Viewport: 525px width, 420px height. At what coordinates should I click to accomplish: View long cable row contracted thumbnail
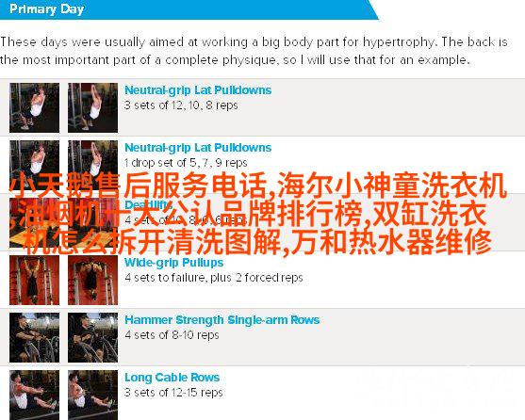92,395
